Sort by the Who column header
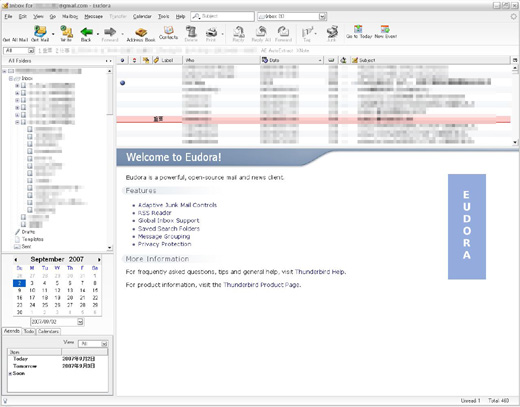Screen dimensions: 520x407 221,60
